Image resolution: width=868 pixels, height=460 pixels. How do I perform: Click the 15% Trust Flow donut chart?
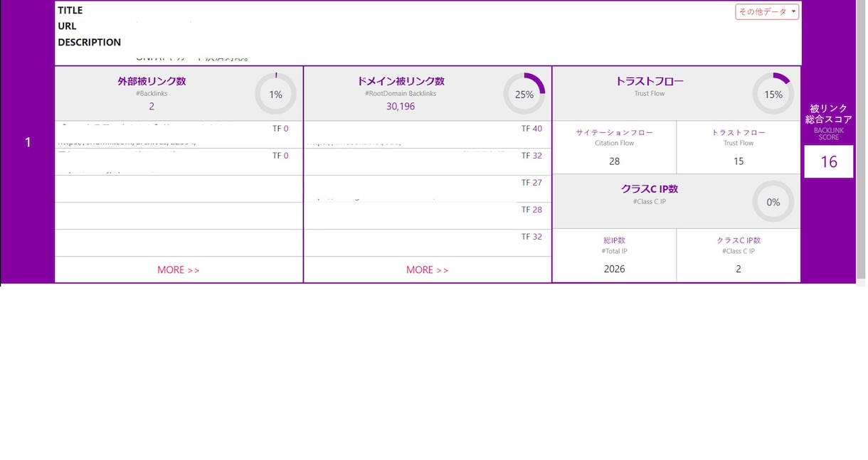coord(773,94)
